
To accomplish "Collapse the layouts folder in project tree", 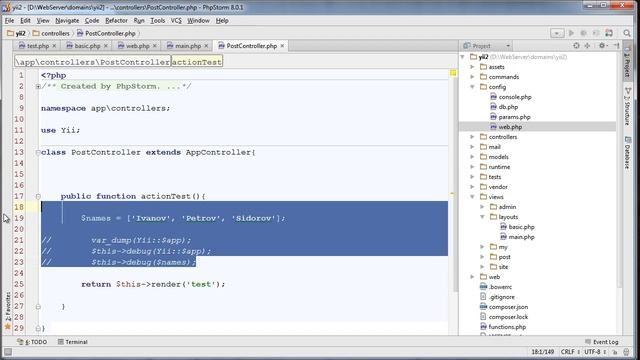I will tap(482, 217).
